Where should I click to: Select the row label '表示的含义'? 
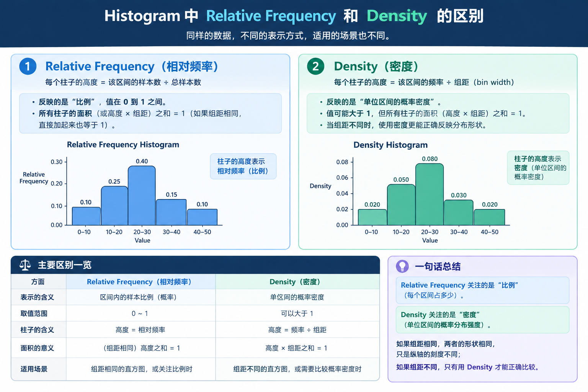[x=37, y=297]
